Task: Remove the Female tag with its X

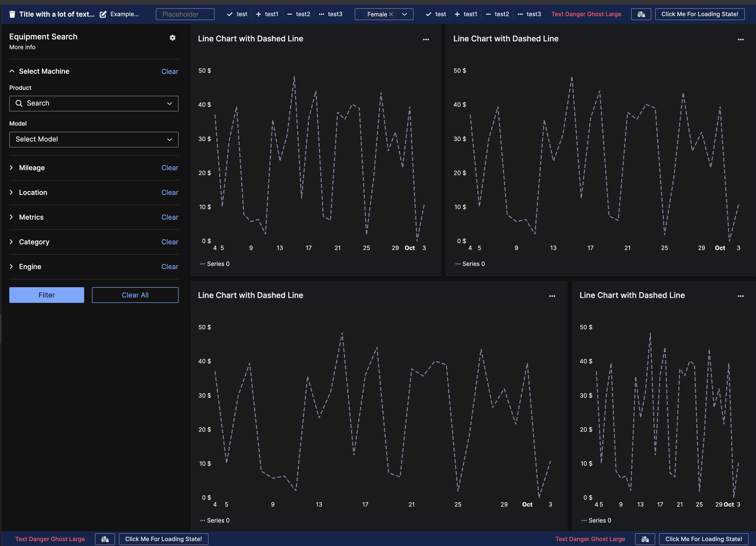Action: pyautogui.click(x=391, y=14)
